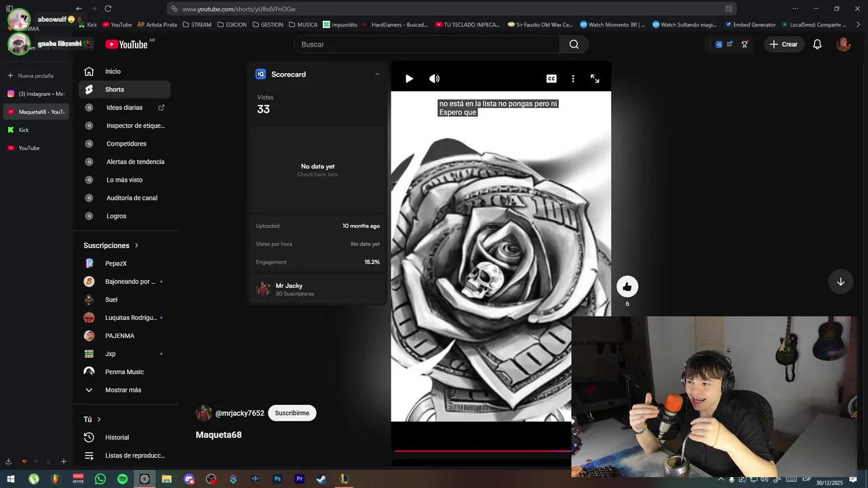Open Luquitas Rodriguez subscription channel
Viewport: 868px width, 488px height.
pos(124,318)
